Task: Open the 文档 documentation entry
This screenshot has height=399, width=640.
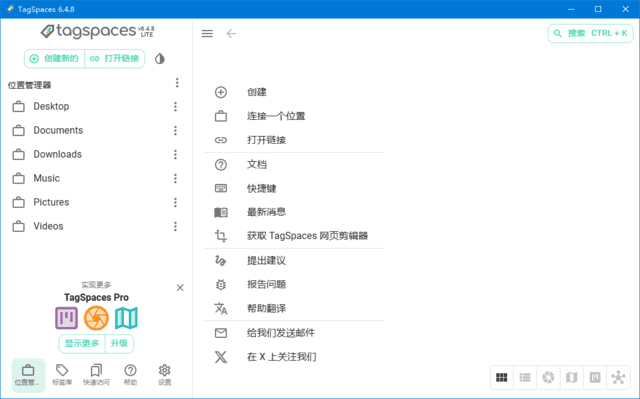Action: pos(294,164)
